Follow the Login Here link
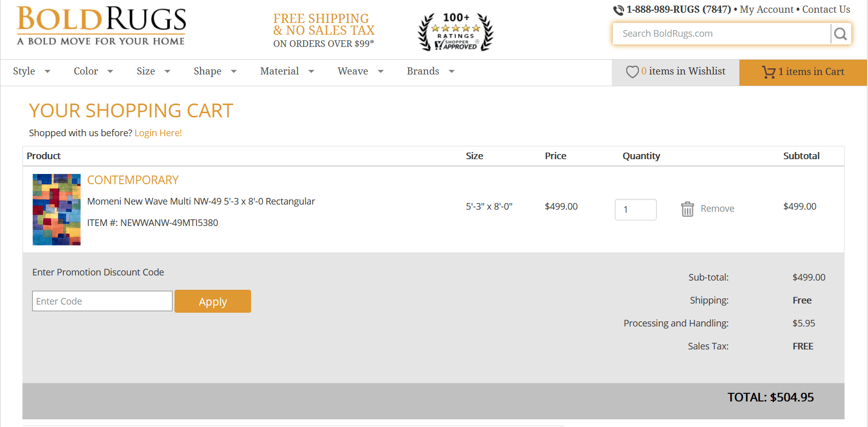This screenshot has height=427, width=868. (158, 133)
